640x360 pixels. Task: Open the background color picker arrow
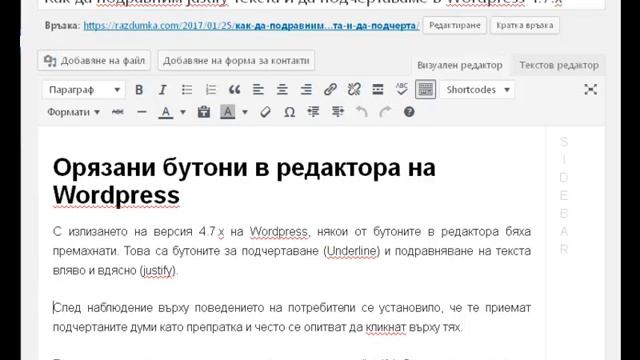(244, 112)
